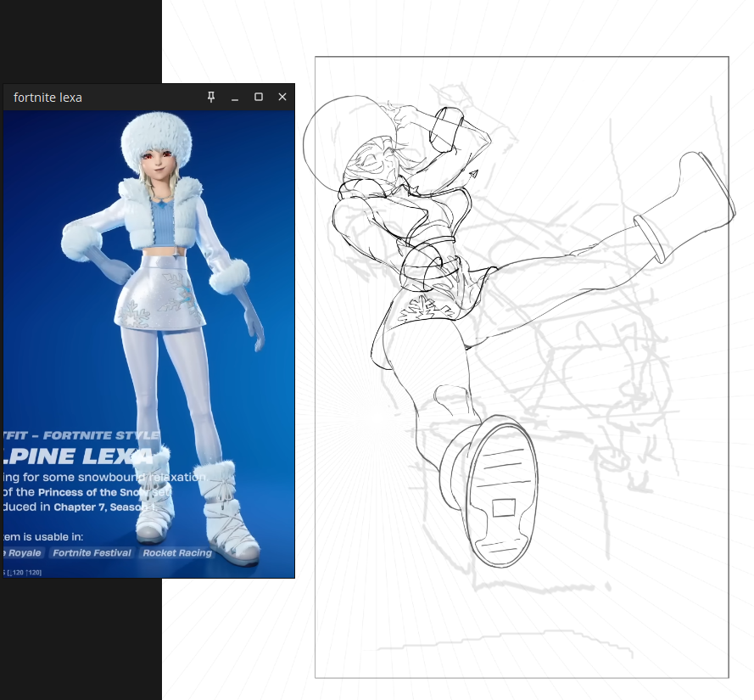This screenshot has height=700, width=754.
Task: Click the FORTNITE STYLE label
Action: click(101, 435)
